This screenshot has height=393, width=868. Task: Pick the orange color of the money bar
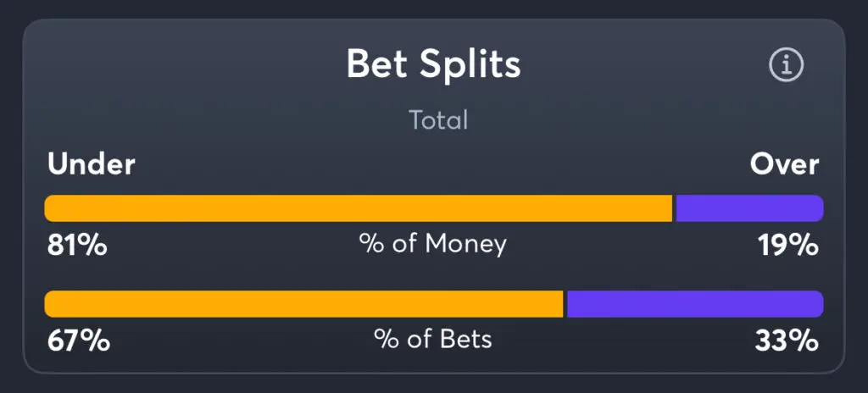point(359,208)
